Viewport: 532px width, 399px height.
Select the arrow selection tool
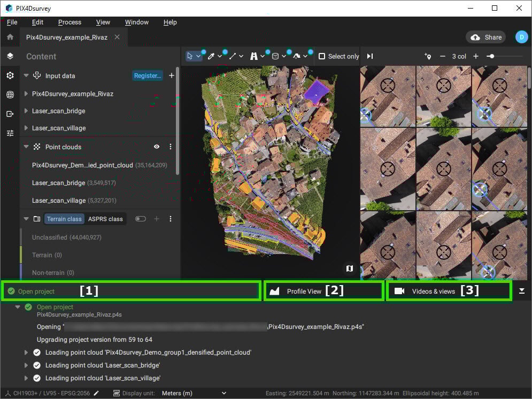point(190,56)
